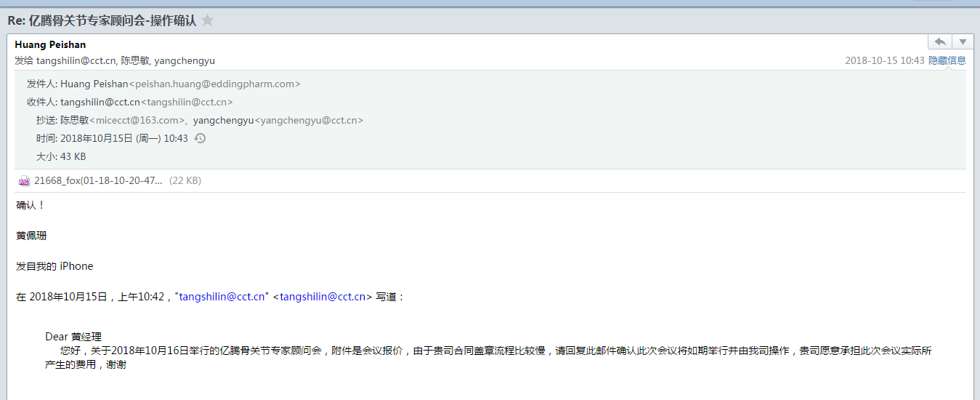Click bold sender name Huang Peishan
The width and height of the screenshot is (980, 400).
tap(50, 44)
